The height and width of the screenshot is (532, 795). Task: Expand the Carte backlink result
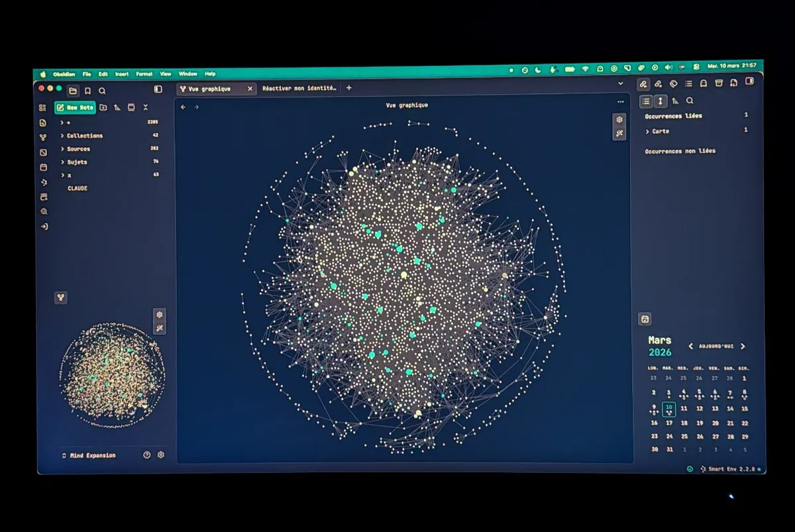pos(660,131)
